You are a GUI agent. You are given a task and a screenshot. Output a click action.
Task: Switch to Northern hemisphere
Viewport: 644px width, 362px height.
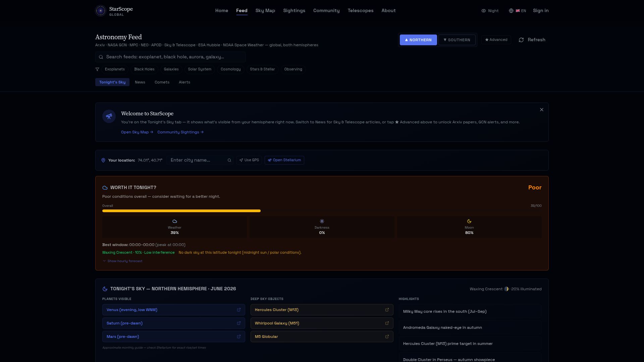pyautogui.click(x=418, y=40)
